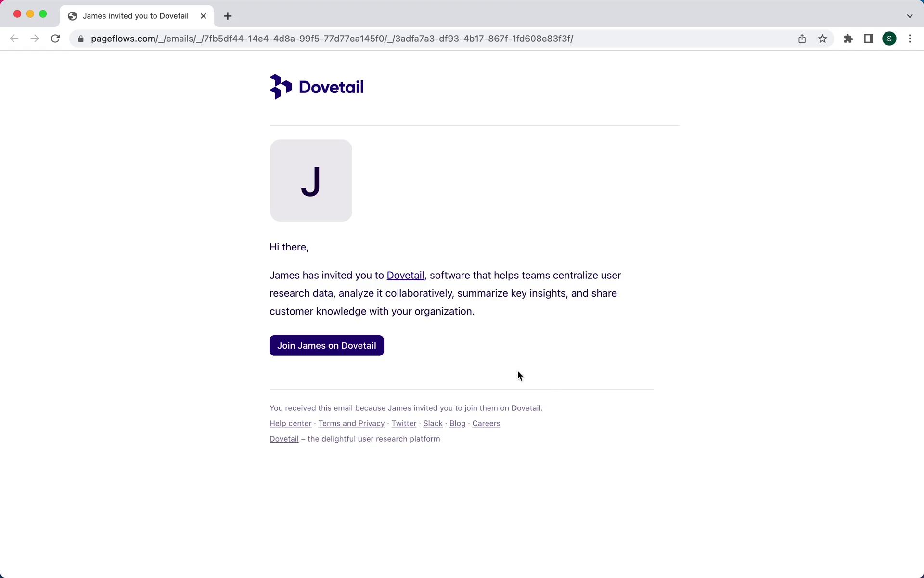Click the bookmark star icon
This screenshot has height=578, width=924.
point(823,39)
